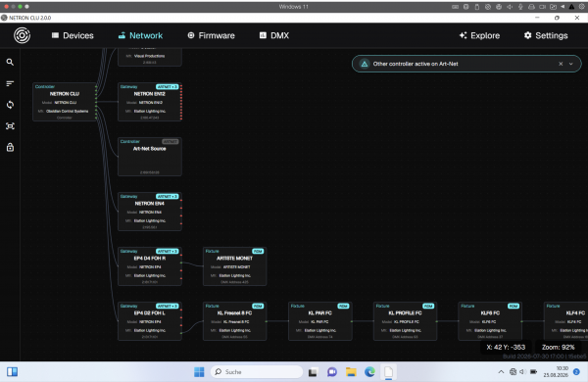The image size is (588, 382).
Task: Launch Microsoft Edge from the taskbar
Action: pyautogui.click(x=369, y=372)
